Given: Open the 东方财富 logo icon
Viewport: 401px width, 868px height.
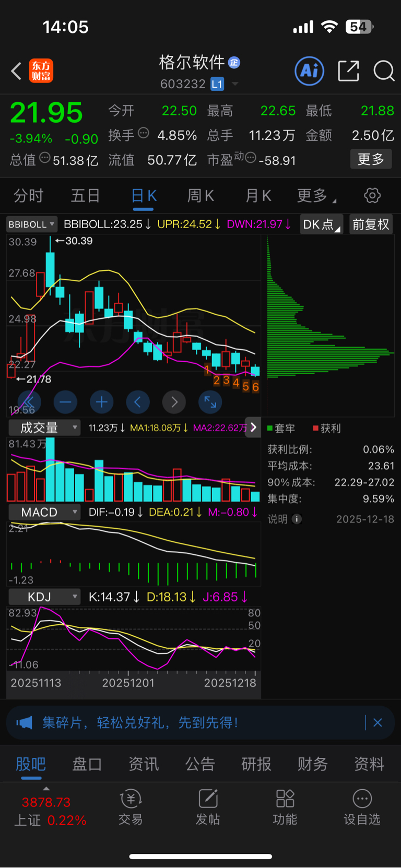Looking at the screenshot, I should (41, 71).
